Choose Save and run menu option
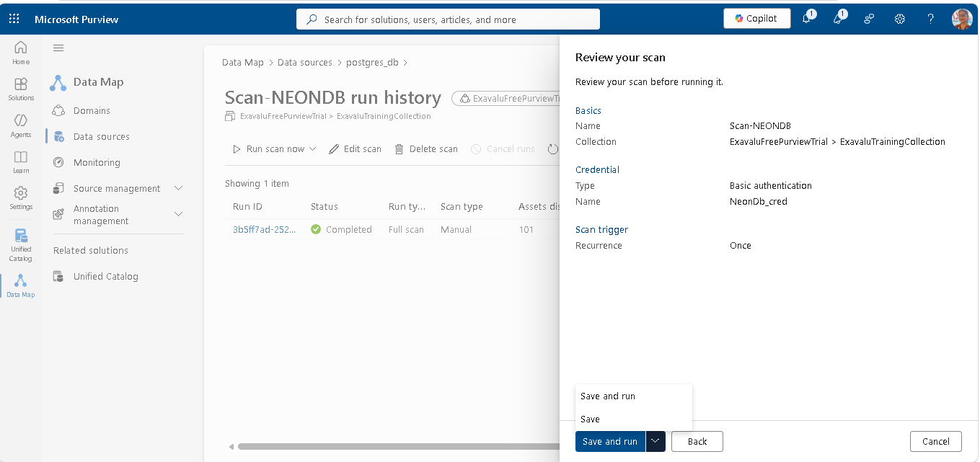The height and width of the screenshot is (462, 980). [608, 396]
